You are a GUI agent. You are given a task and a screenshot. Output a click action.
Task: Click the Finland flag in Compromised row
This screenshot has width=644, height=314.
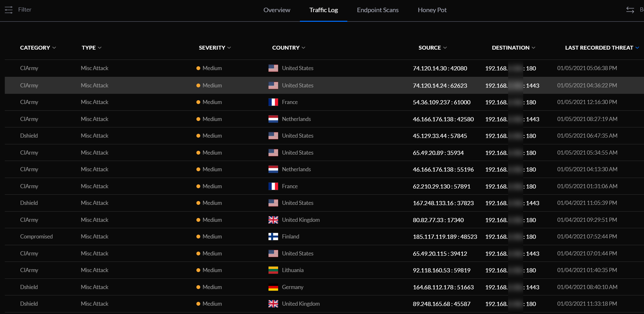click(273, 236)
